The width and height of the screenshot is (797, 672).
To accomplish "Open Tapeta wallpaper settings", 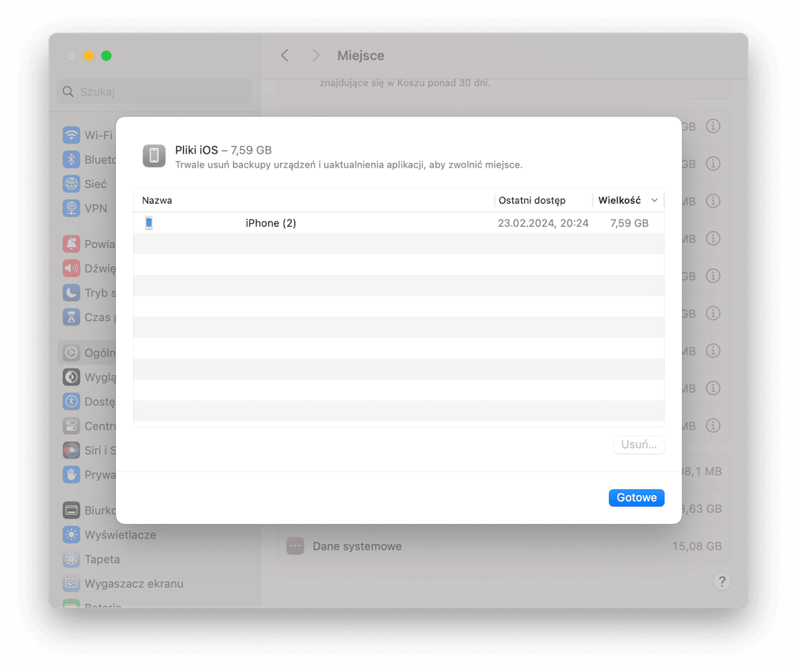I will (x=92, y=559).
